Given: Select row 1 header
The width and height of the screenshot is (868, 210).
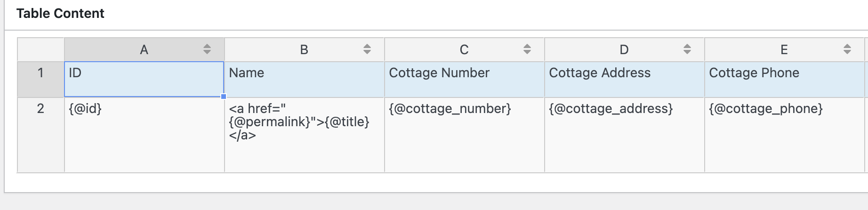Looking at the screenshot, I should pos(41,79).
